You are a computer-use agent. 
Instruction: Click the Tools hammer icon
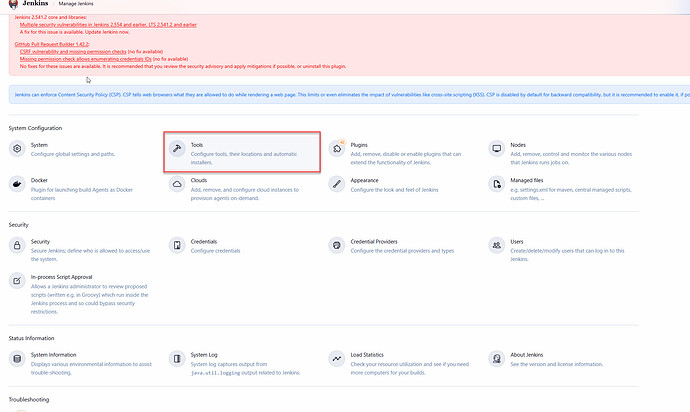click(x=177, y=149)
